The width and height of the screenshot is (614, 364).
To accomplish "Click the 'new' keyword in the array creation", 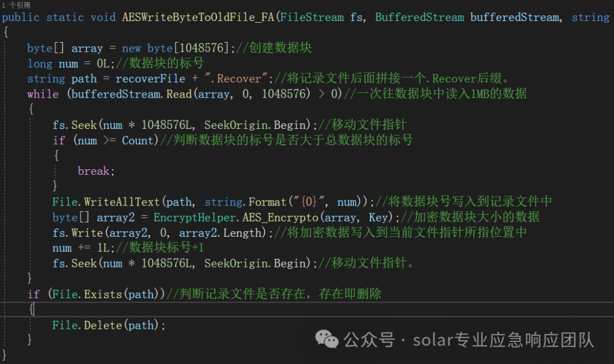I will [131, 48].
